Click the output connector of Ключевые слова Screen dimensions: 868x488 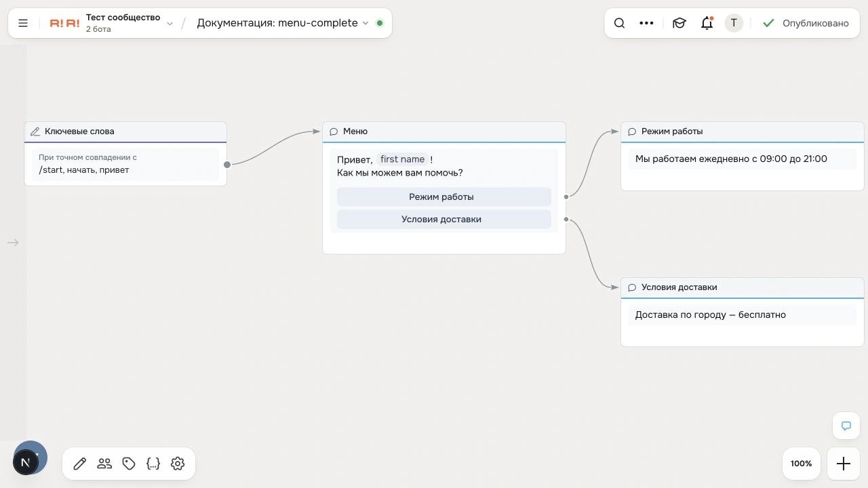click(227, 164)
